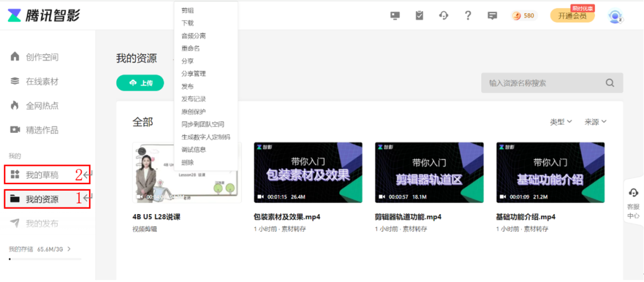The height and width of the screenshot is (282, 644).
Task: Open 我的发布 in sidebar
Action: (42, 224)
